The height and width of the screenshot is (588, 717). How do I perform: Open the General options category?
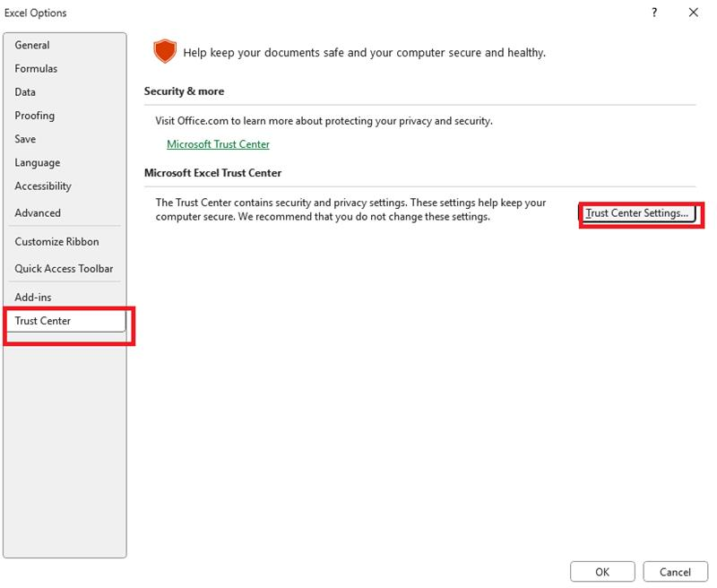tap(65, 46)
